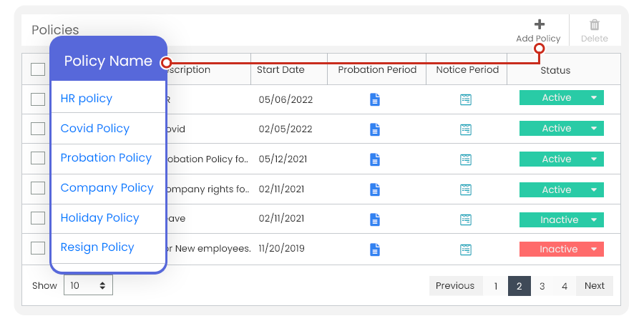Open the Holiday Policy link
Viewport: 644px width, 321px height.
pos(99,218)
